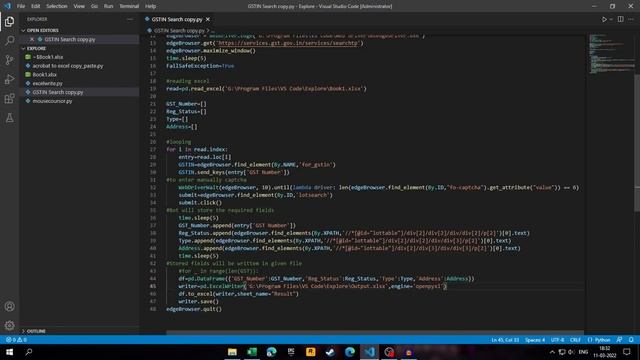Image resolution: width=640 pixels, height=360 pixels.
Task: Change end of line sequence CRLF
Action: tap(575, 340)
